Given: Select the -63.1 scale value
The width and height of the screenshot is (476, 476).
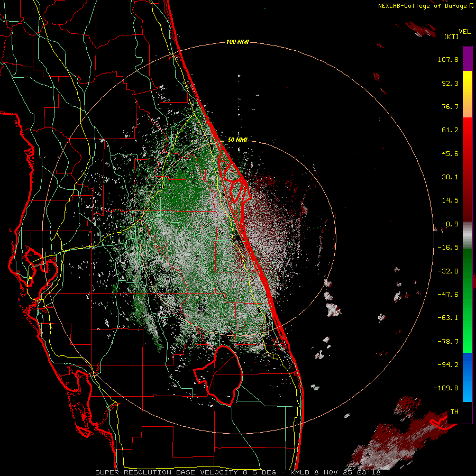Looking at the screenshot, I should [448, 318].
